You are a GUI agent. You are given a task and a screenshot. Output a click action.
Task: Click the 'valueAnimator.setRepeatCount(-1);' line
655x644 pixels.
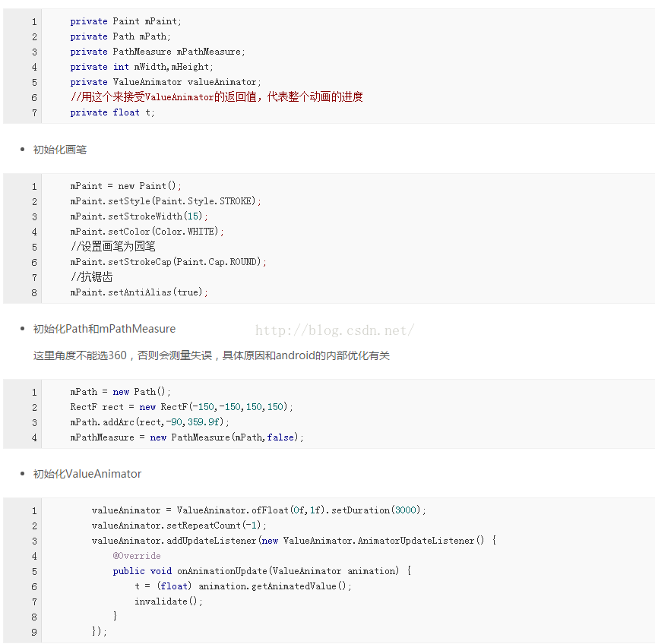(x=179, y=526)
